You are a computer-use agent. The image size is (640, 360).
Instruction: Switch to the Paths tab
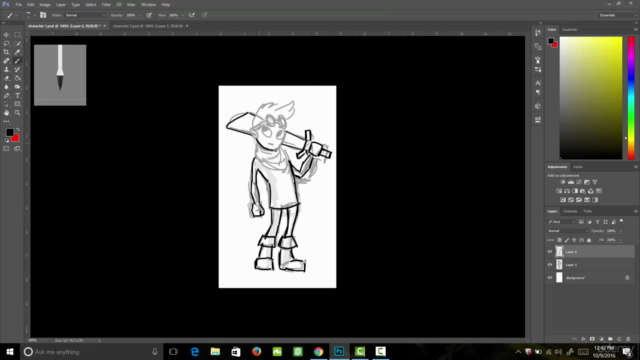pyautogui.click(x=588, y=211)
